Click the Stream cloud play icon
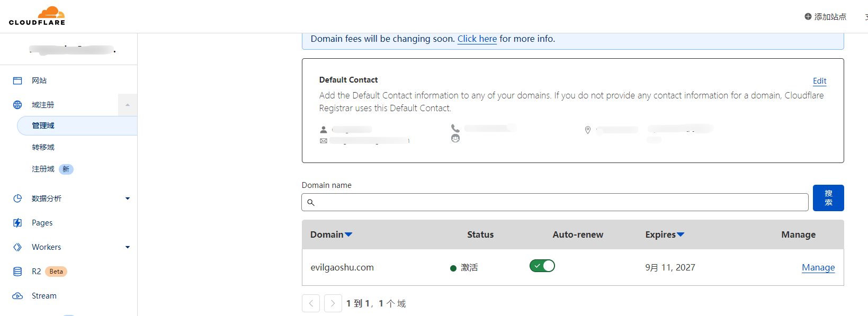 pyautogui.click(x=17, y=296)
